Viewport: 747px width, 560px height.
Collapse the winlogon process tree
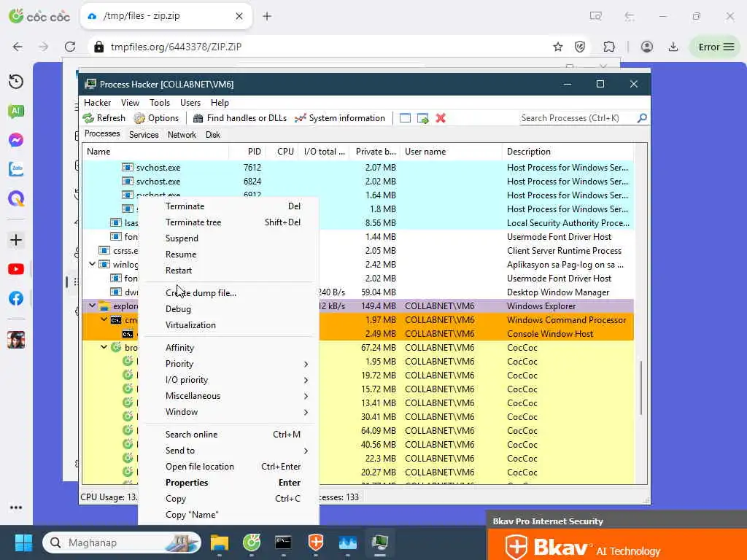(x=93, y=264)
